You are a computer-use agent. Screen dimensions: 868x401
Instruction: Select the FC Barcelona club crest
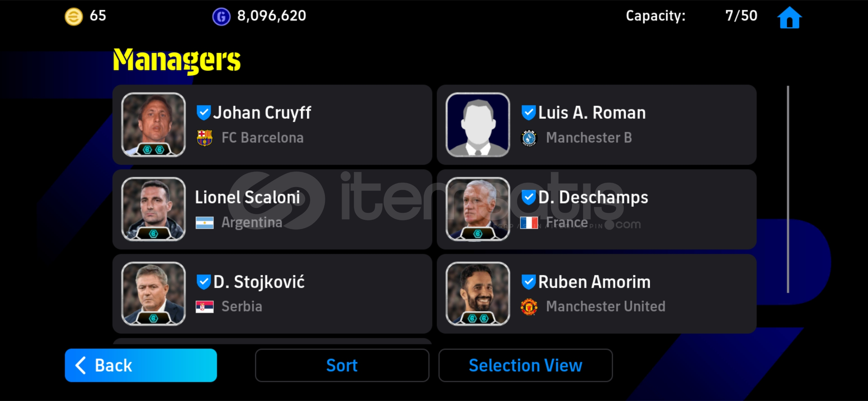point(204,138)
